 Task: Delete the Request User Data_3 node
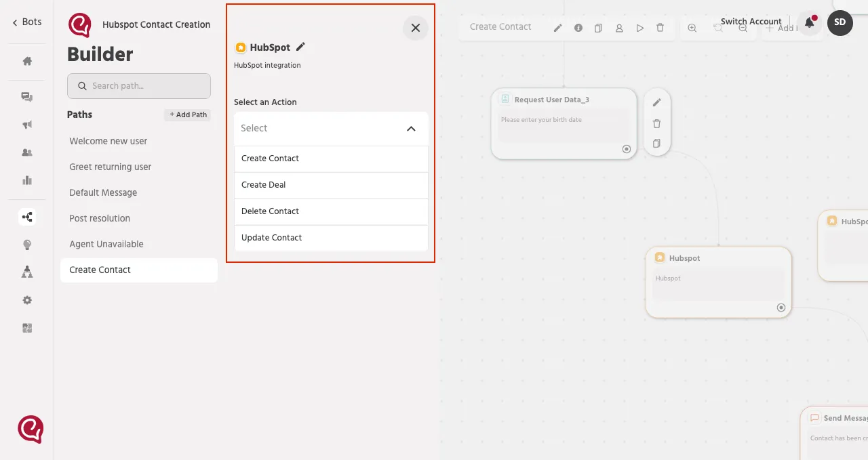pos(656,123)
